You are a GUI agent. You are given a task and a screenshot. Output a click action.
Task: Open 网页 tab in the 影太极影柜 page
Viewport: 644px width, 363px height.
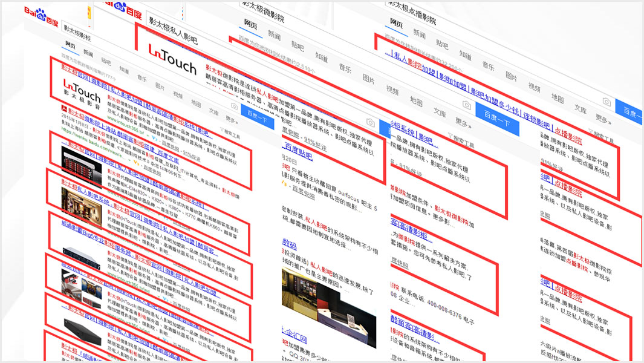[x=70, y=45]
